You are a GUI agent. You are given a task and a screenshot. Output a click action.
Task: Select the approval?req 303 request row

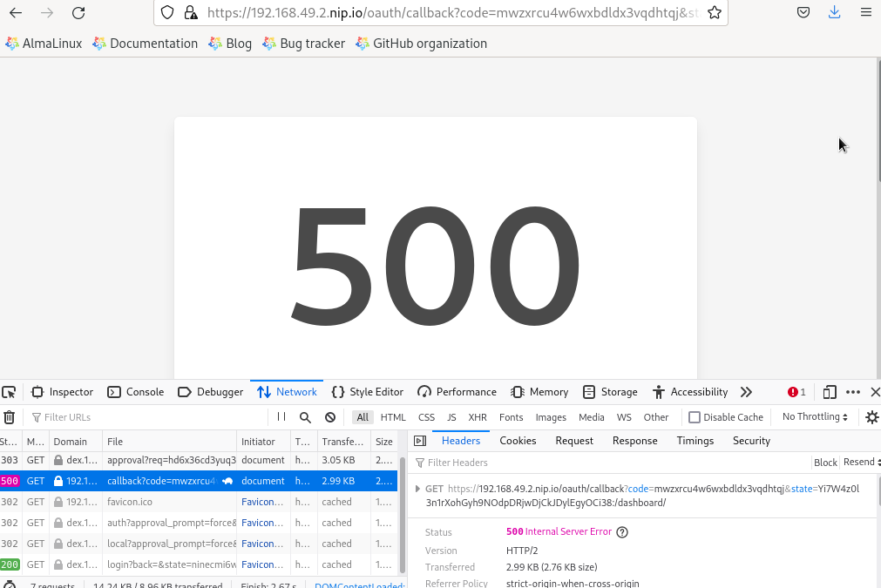[199, 460]
